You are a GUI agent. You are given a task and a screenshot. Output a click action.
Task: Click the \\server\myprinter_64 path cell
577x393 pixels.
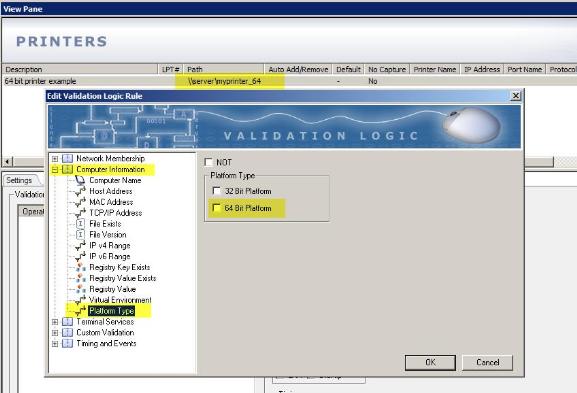click(224, 81)
